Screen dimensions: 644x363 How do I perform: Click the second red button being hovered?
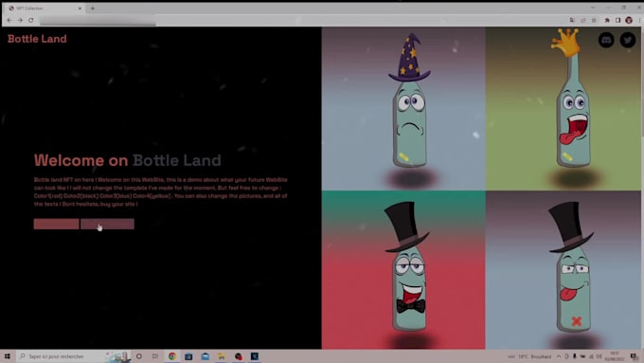pyautogui.click(x=107, y=224)
